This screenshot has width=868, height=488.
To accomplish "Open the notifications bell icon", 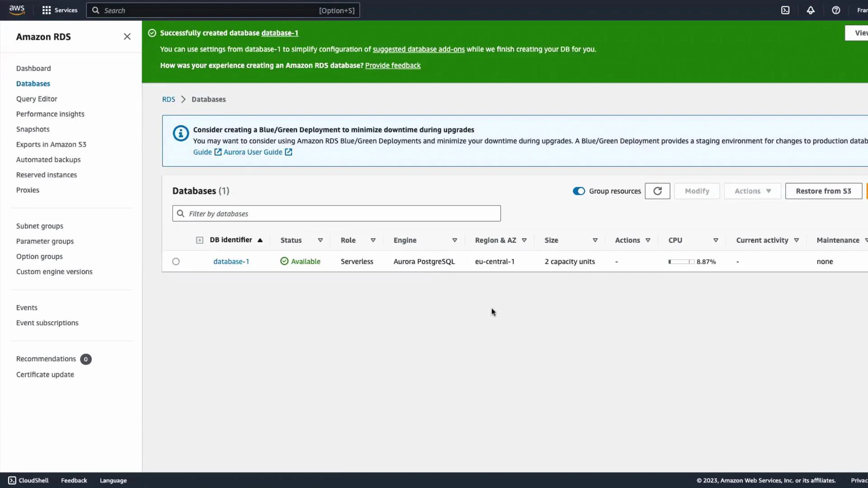I will click(x=810, y=10).
